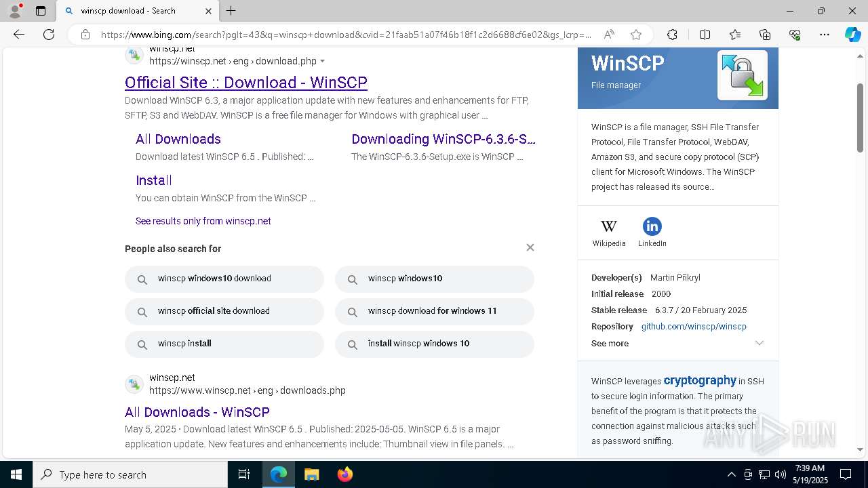Open the Edge profile icon
The image size is (868, 488).
15,11
